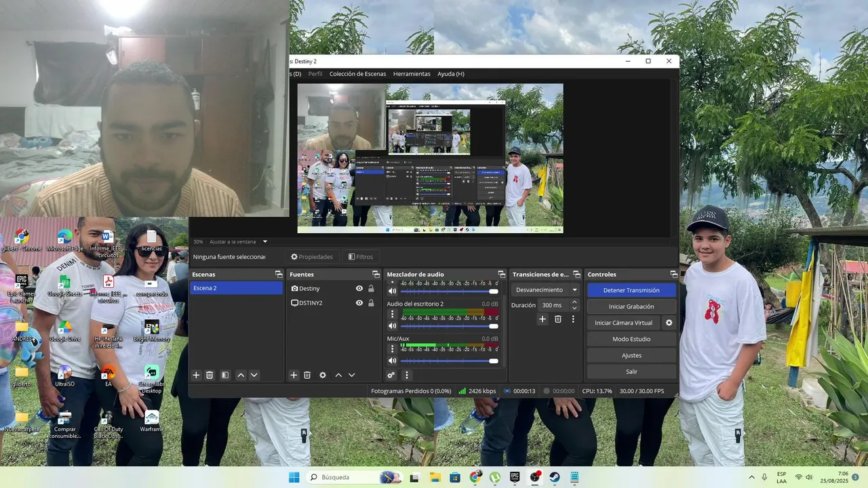Switch to OBS Studio on the taskbar
Image resolution: width=868 pixels, height=488 pixels.
coord(535,477)
